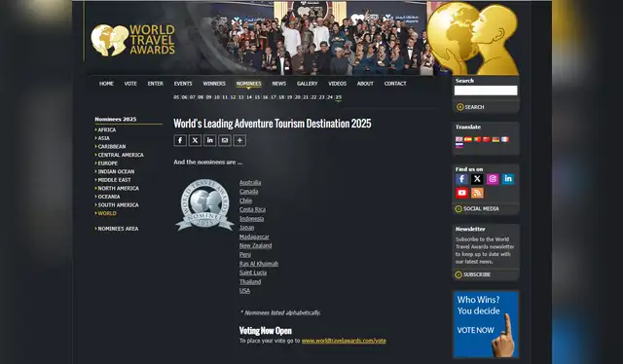Open OCEANIA in sidebar
623x364 pixels.
[108, 197]
